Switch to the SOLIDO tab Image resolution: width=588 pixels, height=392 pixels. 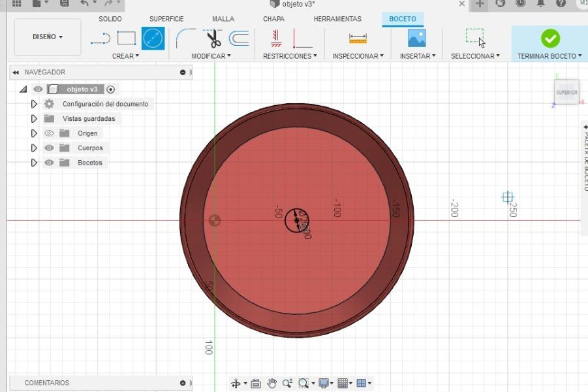pyautogui.click(x=110, y=19)
